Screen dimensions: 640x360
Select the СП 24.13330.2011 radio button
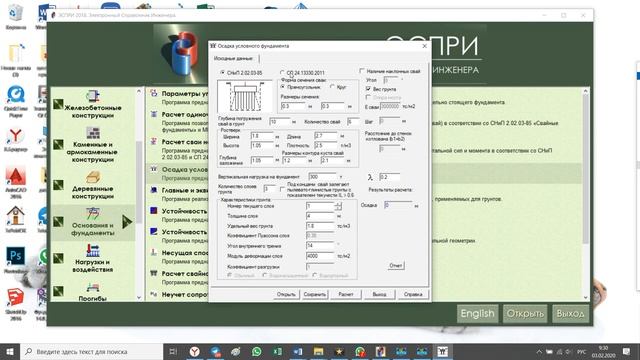(282, 72)
